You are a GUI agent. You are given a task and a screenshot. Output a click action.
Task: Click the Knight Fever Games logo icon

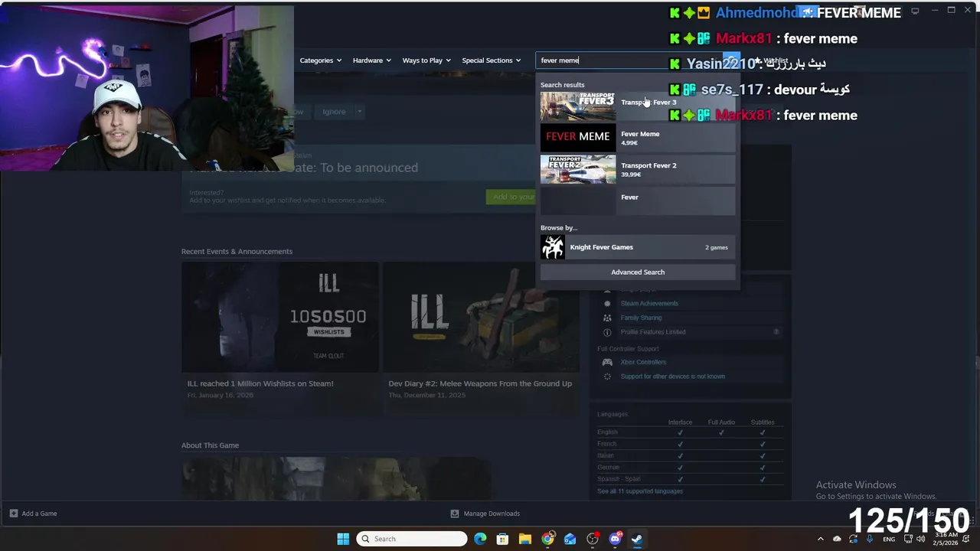click(553, 247)
